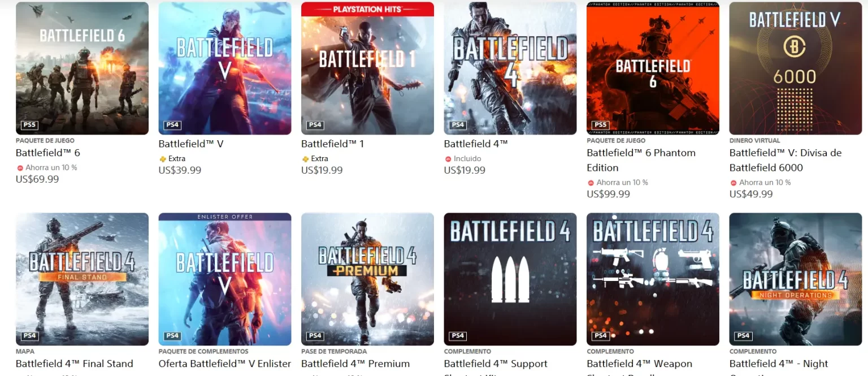Open the Battlefield 4 Weapon Shortcut cover
Viewport: 868px width, 376px height.
click(653, 279)
